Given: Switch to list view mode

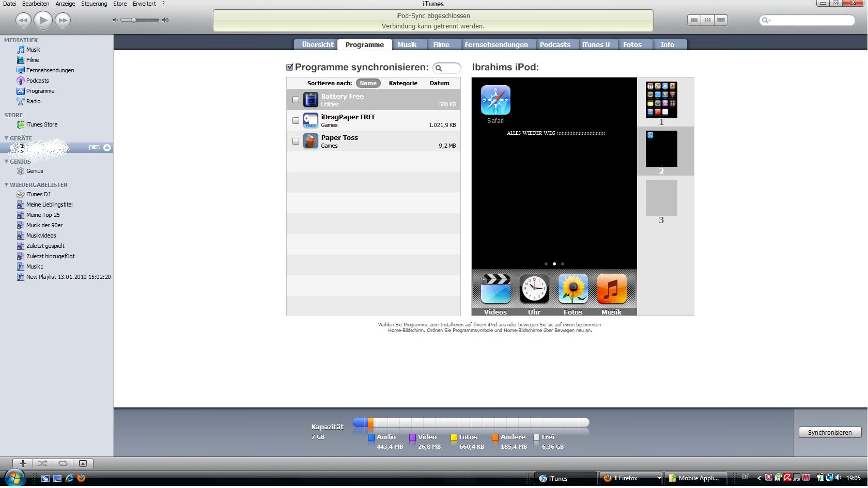Looking at the screenshot, I should (694, 20).
